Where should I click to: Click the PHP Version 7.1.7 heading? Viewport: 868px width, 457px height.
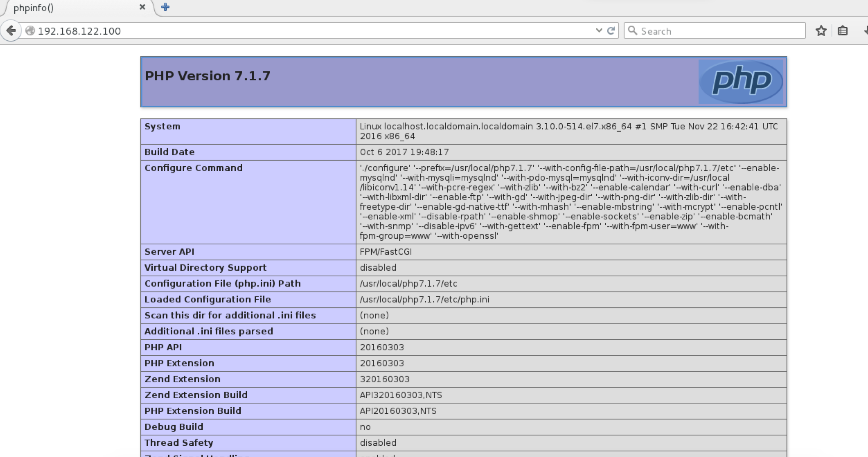208,76
